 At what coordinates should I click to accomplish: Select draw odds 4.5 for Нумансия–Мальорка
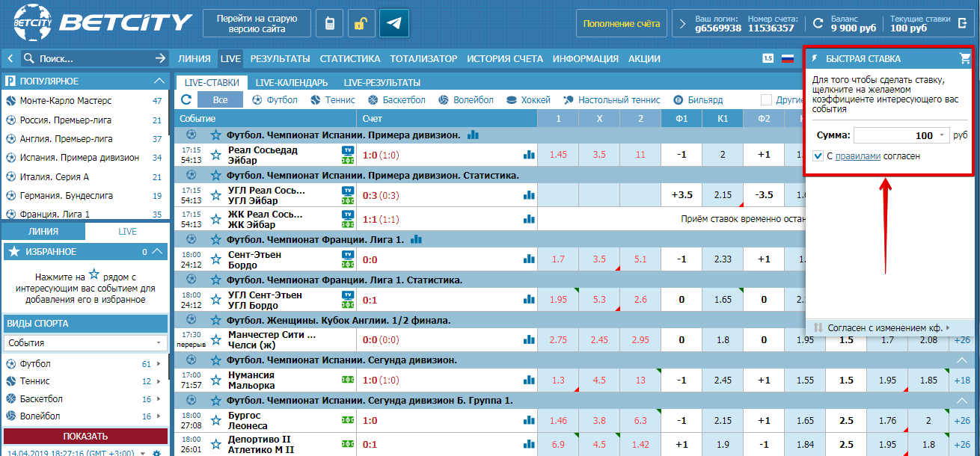[x=599, y=380]
